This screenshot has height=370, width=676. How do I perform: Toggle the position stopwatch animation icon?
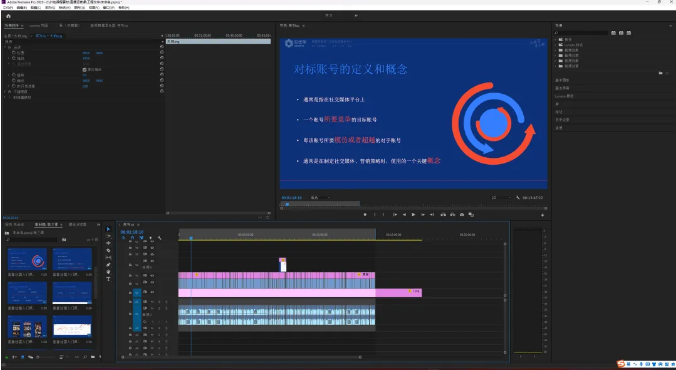click(14, 53)
